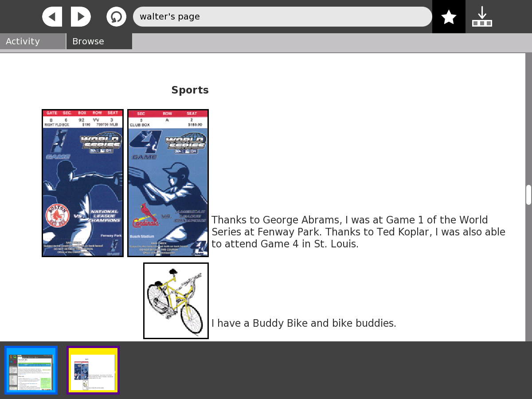Image resolution: width=532 pixels, height=399 pixels.
Task: Click the George Abrams World Series paragraph
Action: [x=358, y=232]
